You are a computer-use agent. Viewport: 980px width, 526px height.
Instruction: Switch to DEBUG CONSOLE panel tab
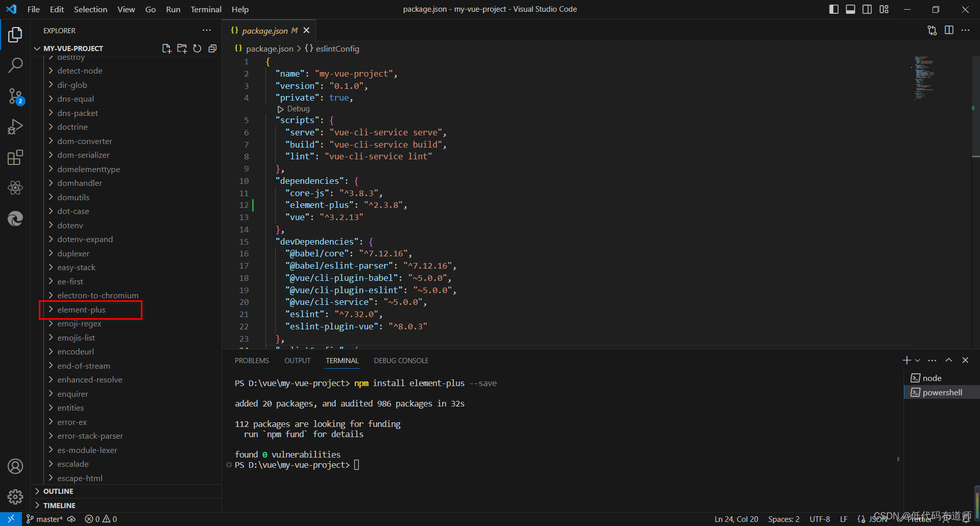(x=401, y=361)
